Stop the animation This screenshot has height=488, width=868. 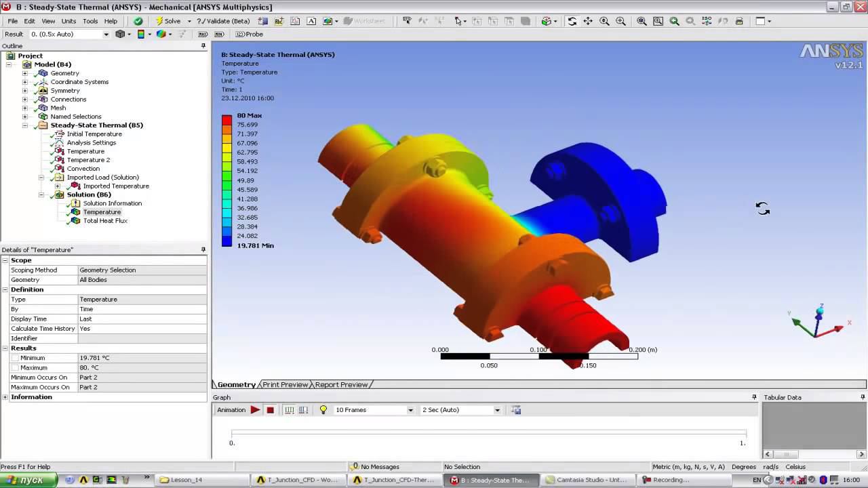(x=270, y=410)
